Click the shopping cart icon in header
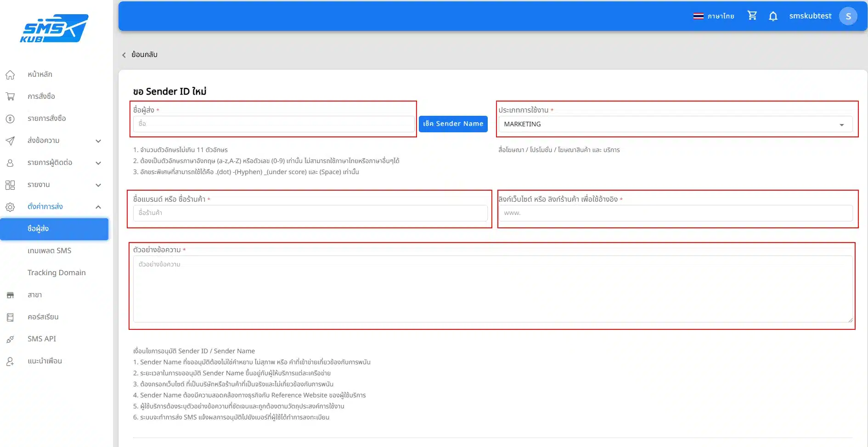This screenshot has height=447, width=868. (752, 16)
